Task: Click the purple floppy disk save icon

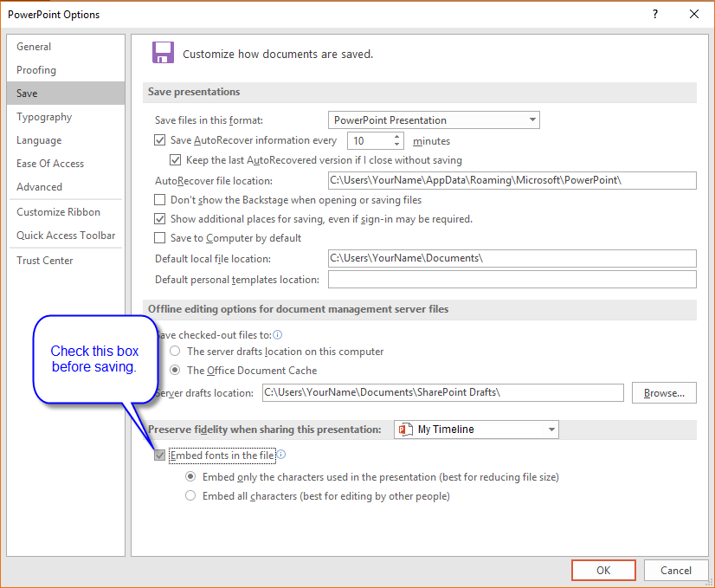Action: pos(163,53)
